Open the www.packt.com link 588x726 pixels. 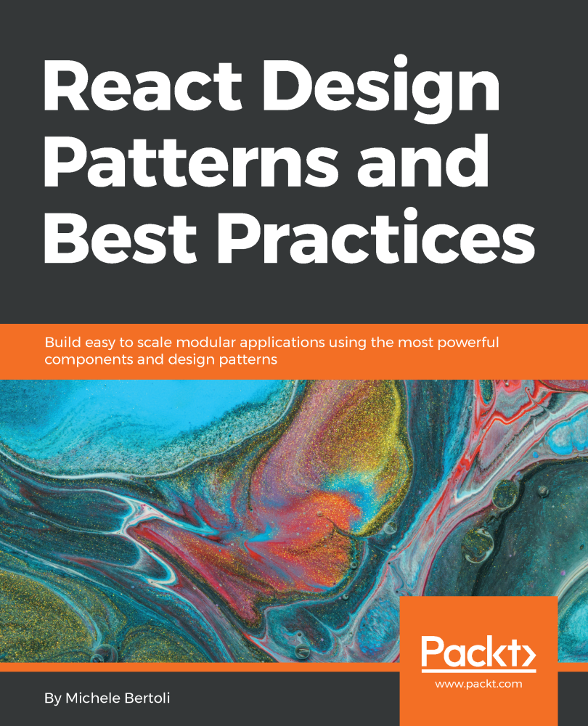(478, 684)
